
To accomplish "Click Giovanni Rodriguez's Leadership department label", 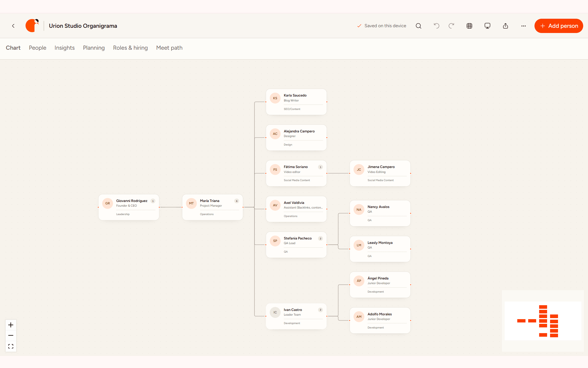I will point(123,214).
